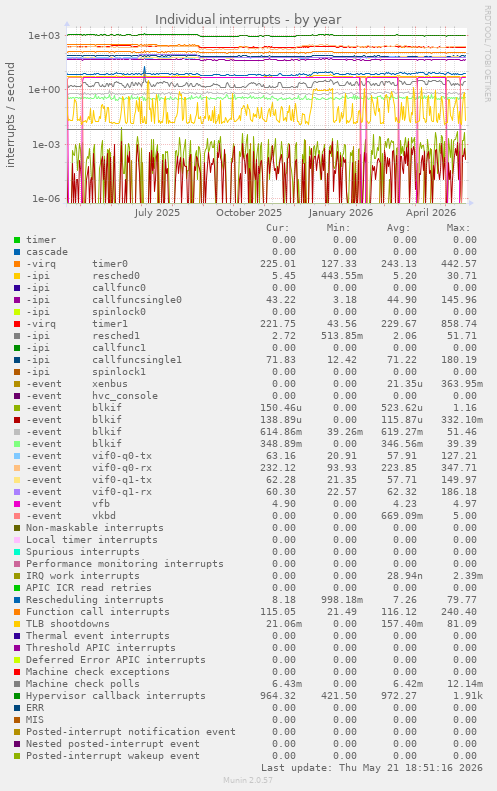
Task: Click the orange Function call interrupts swatch
Action: click(17, 612)
